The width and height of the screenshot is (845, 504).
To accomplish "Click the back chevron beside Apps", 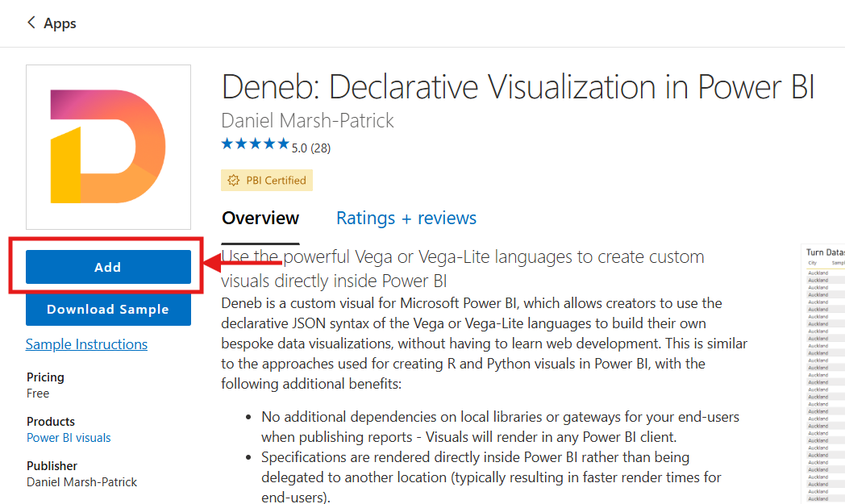I will (x=31, y=23).
